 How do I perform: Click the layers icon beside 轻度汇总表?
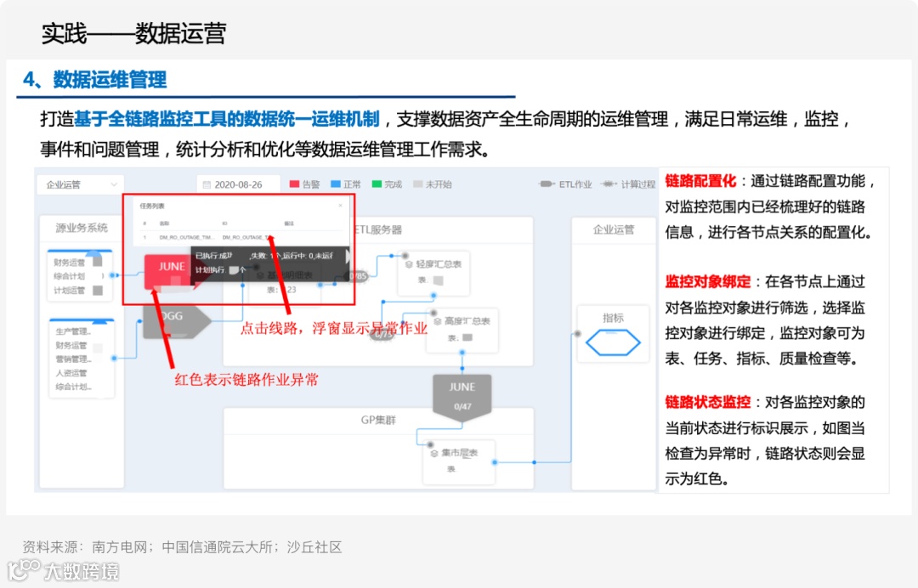point(409,264)
